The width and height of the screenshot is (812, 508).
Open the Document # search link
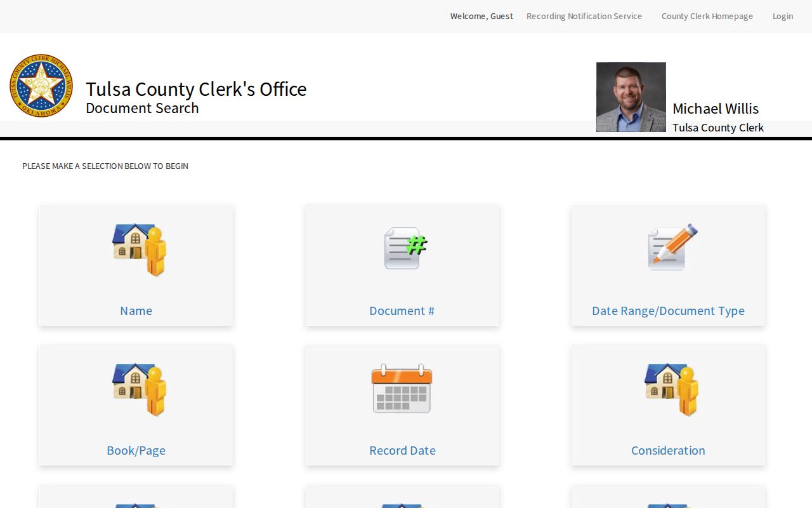point(402,311)
